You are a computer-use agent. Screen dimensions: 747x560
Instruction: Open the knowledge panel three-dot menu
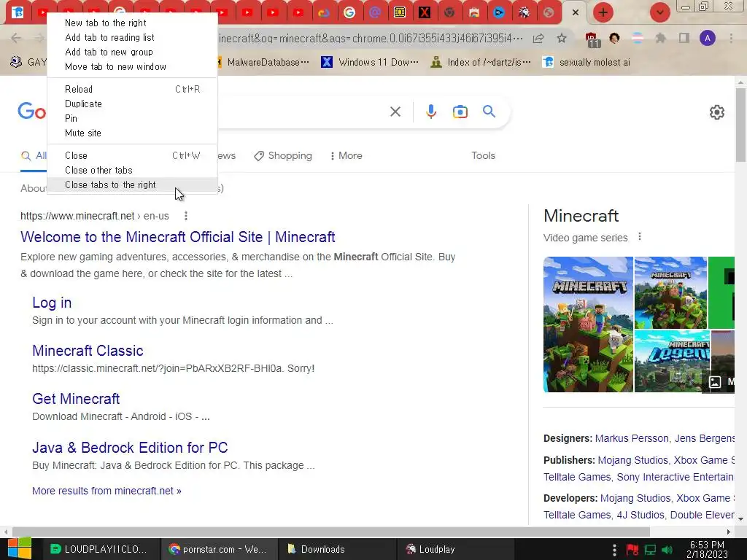(x=639, y=237)
